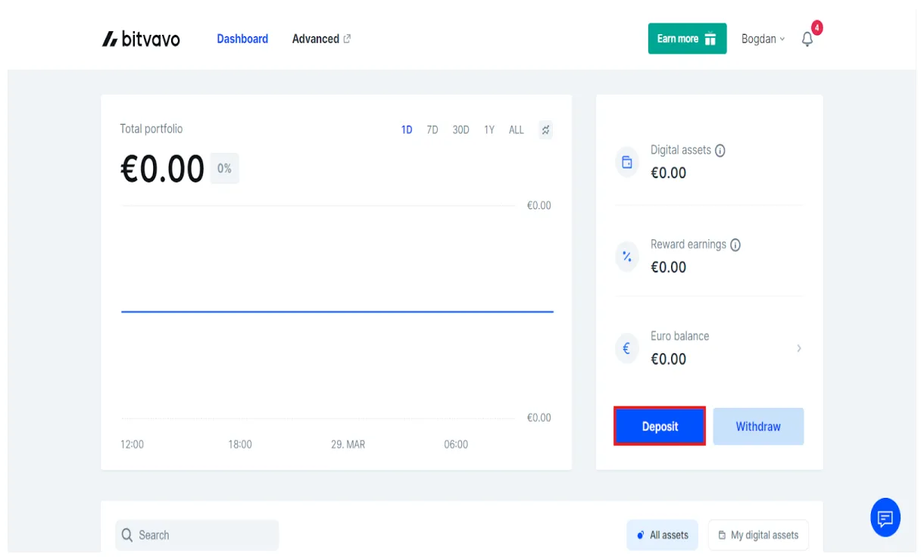This screenshot has width=924, height=560.
Task: Select the 1Y chart timeframe
Action: 489,129
